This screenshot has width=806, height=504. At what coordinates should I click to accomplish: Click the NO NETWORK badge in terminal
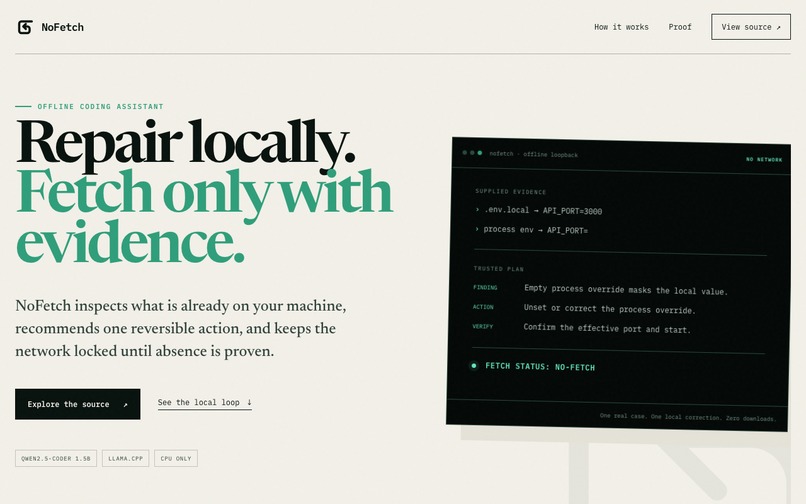tap(764, 159)
